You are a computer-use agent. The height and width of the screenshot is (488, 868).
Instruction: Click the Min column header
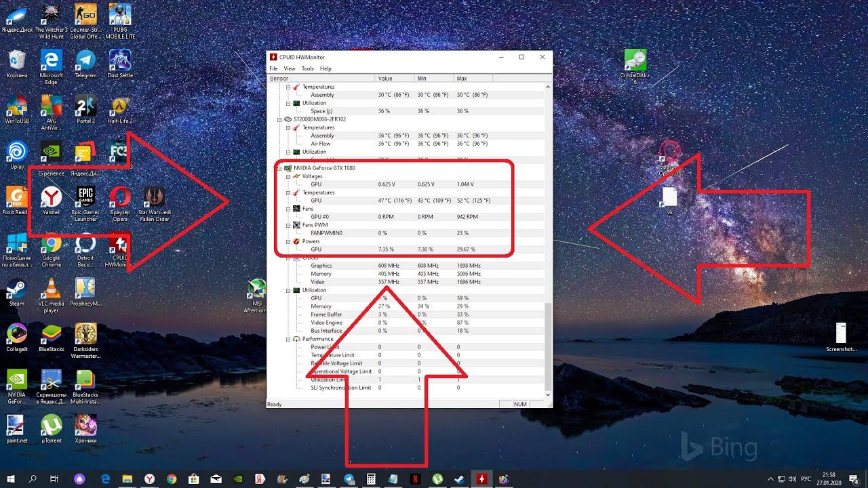coord(435,79)
